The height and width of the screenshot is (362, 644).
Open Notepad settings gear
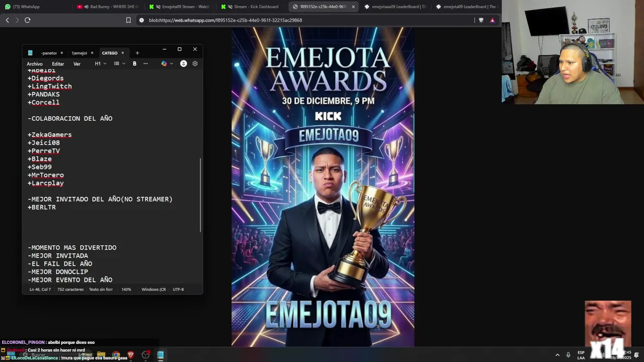tap(195, 64)
